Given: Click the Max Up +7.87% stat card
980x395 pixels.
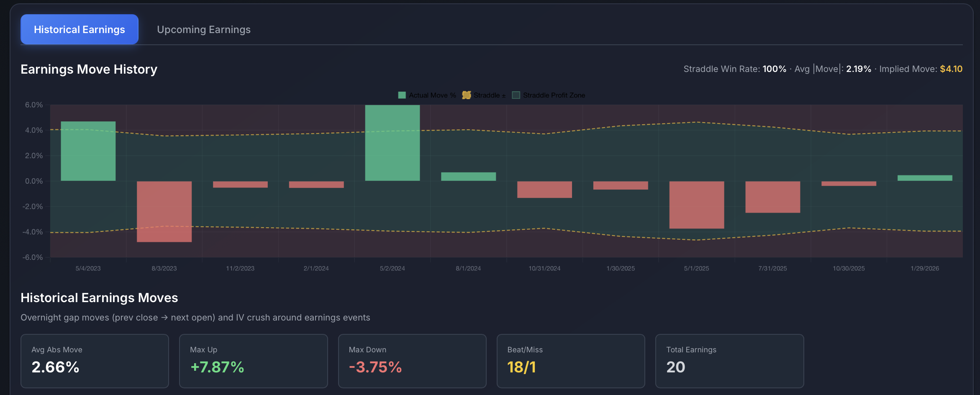Looking at the screenshot, I should click(253, 361).
